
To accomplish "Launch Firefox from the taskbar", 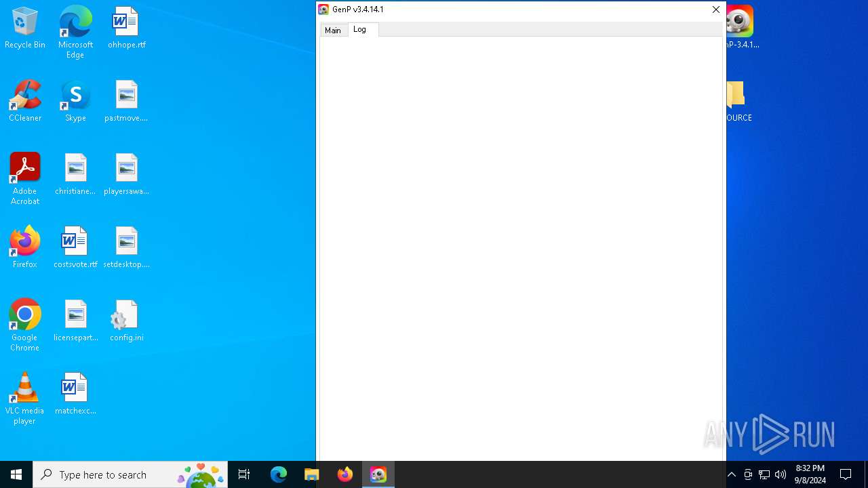I will 344,474.
